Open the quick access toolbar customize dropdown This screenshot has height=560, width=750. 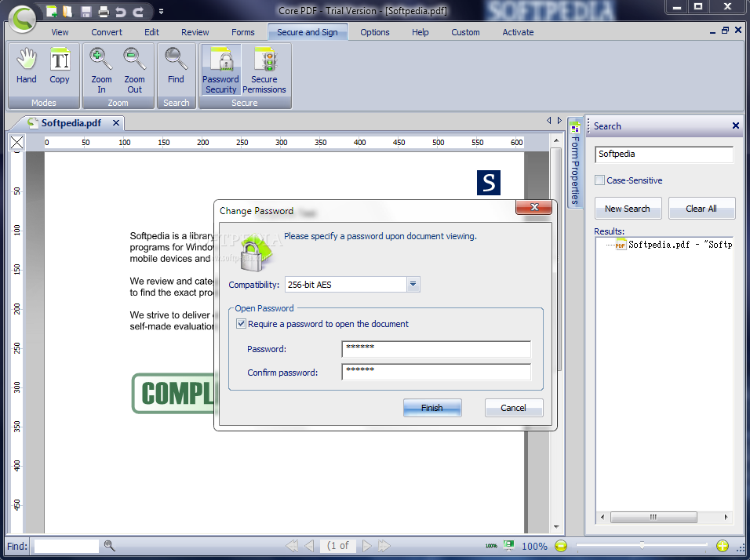click(x=161, y=12)
